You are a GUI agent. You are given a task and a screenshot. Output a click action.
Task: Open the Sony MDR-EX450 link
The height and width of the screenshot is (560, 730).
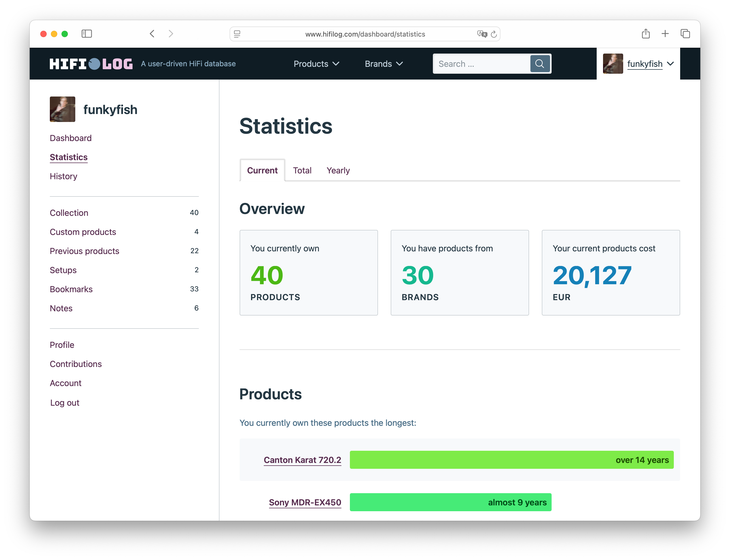(x=305, y=502)
